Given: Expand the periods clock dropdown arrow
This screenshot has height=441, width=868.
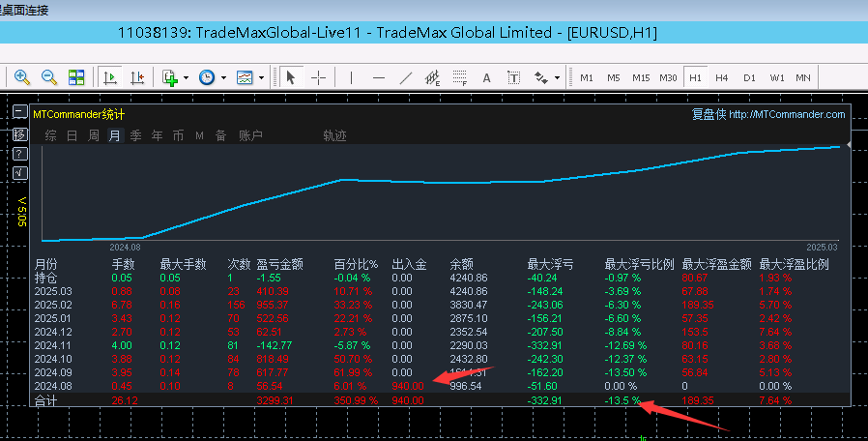Looking at the screenshot, I should point(223,78).
